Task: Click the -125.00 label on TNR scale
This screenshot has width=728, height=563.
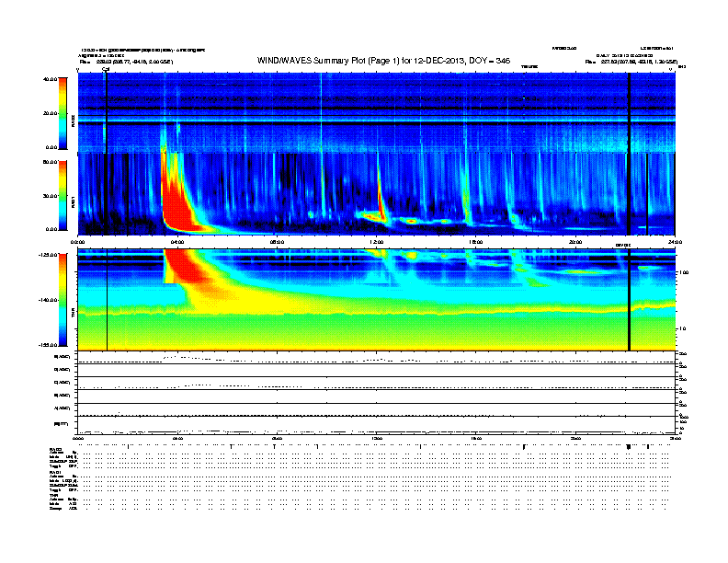Action: tap(48, 255)
